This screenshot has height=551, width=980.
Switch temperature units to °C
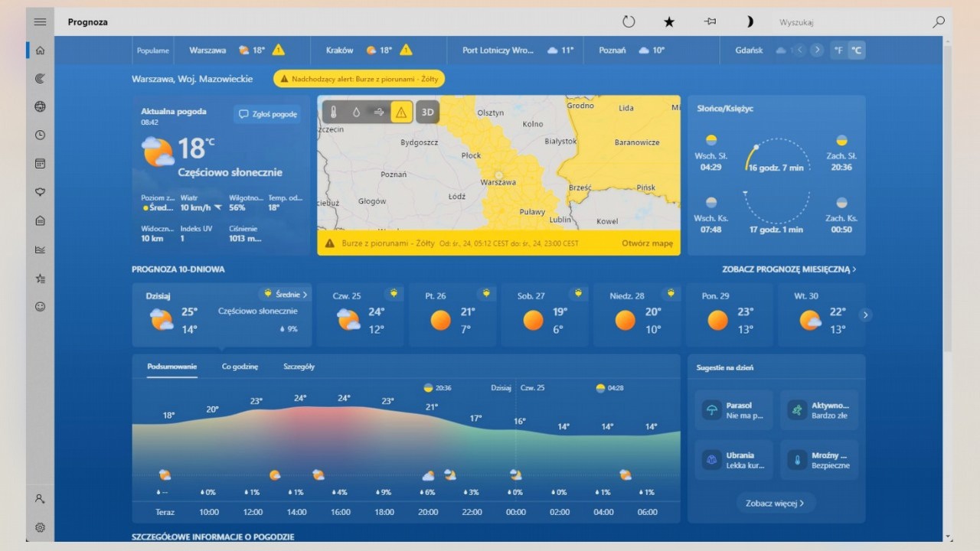pyautogui.click(x=857, y=51)
